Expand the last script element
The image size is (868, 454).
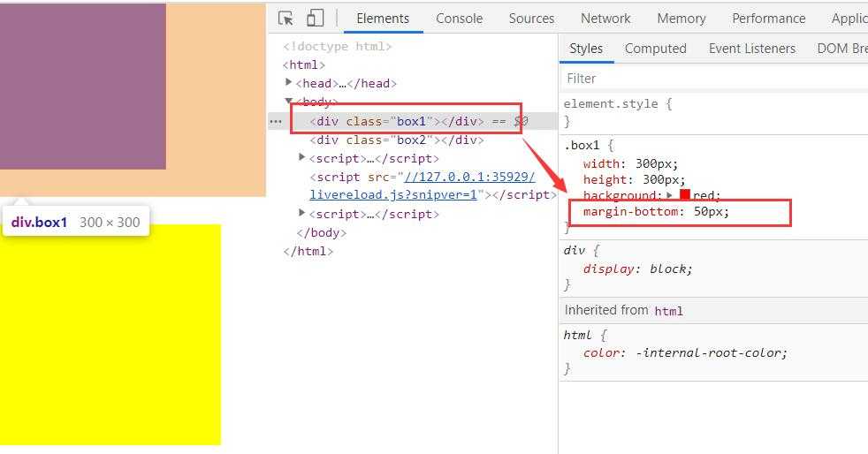pos(301,213)
